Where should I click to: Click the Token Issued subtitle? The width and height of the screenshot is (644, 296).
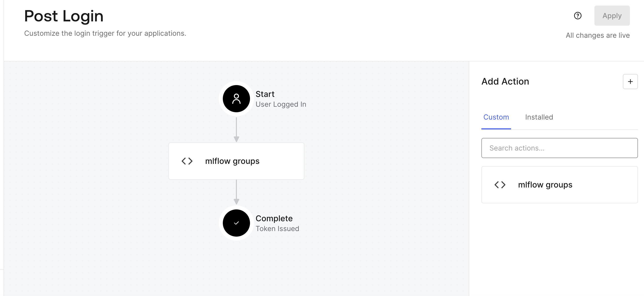pyautogui.click(x=277, y=229)
